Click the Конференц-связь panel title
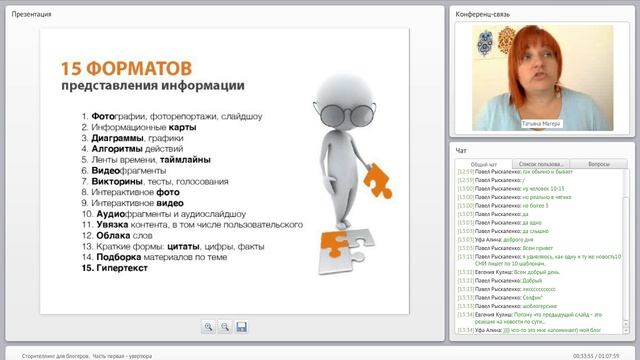640x360 pixels. (x=482, y=14)
